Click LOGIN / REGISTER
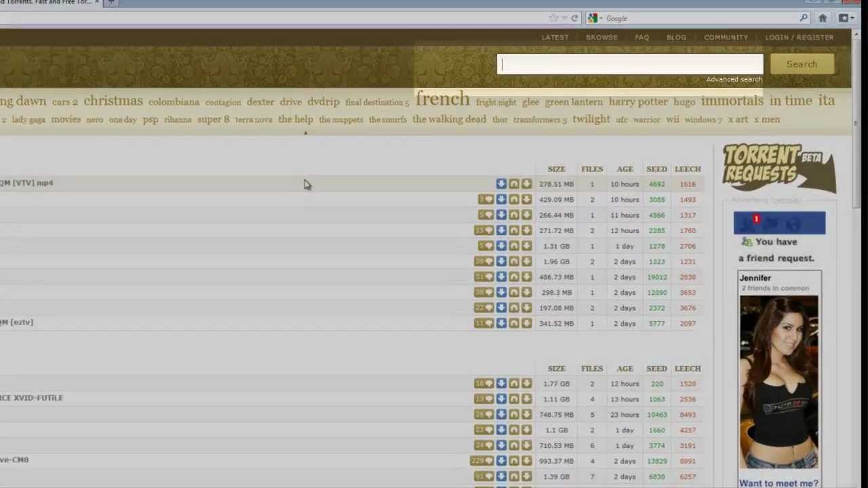The height and width of the screenshot is (488, 868). (800, 37)
